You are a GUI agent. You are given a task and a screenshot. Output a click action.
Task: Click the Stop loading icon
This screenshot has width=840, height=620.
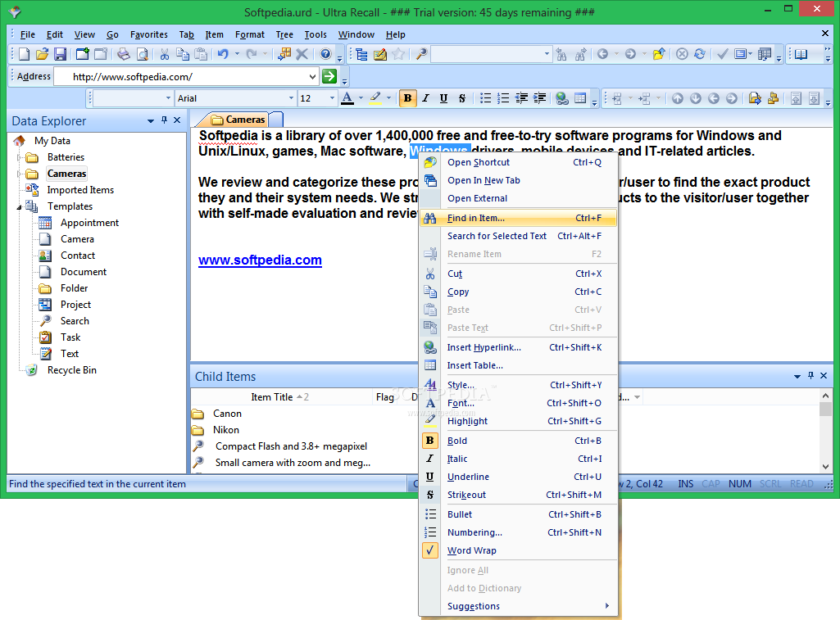[682, 54]
